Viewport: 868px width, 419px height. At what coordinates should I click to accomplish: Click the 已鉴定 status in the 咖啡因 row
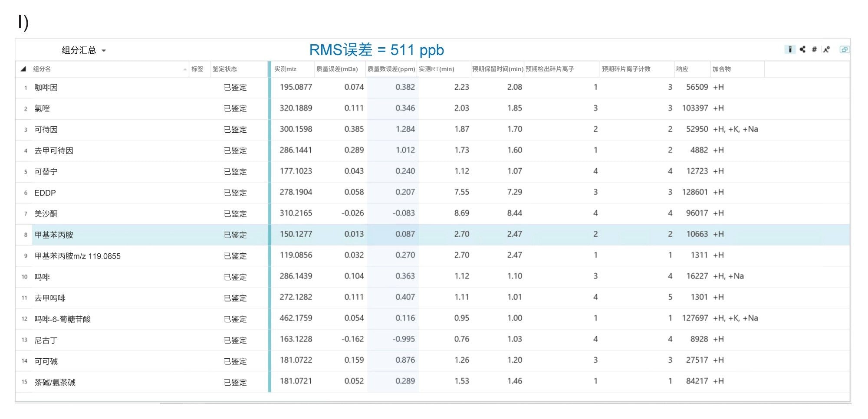235,88
